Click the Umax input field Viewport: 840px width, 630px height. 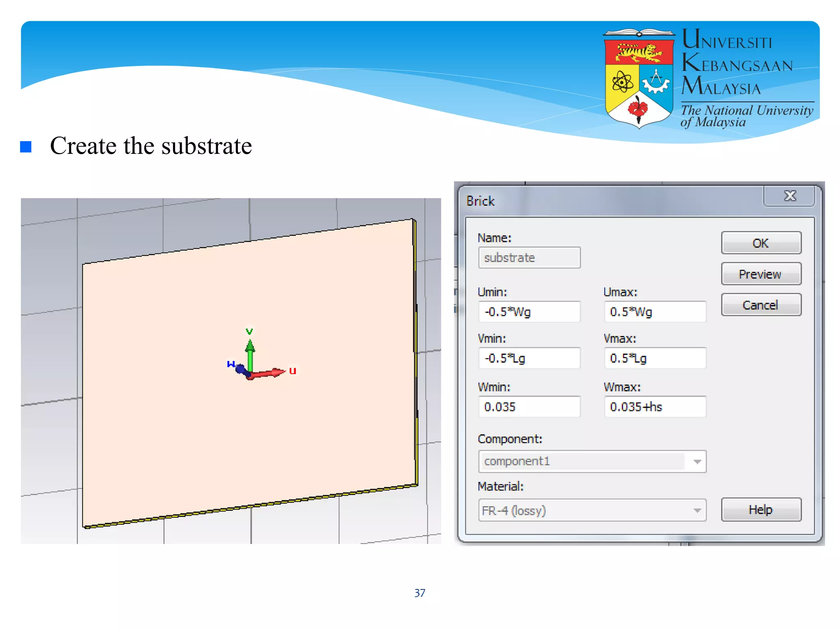point(655,312)
